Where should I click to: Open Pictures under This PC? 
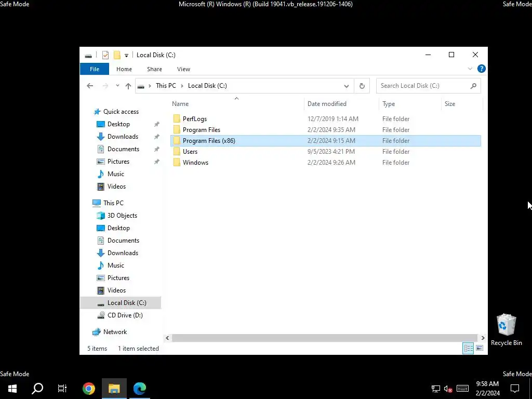click(x=118, y=278)
